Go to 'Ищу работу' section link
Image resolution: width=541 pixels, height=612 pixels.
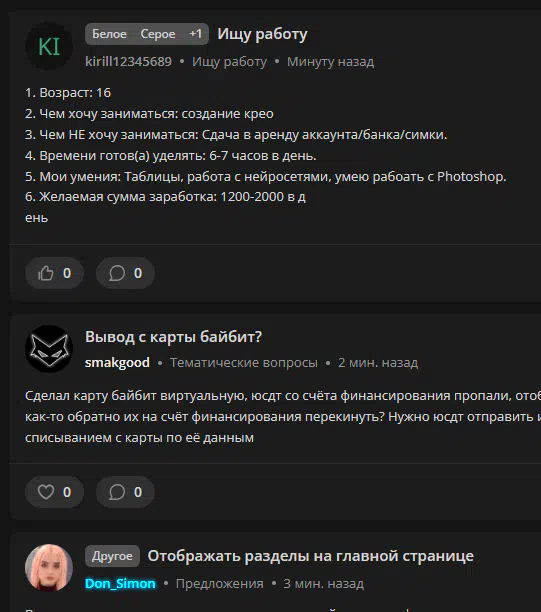pyautogui.click(x=230, y=61)
